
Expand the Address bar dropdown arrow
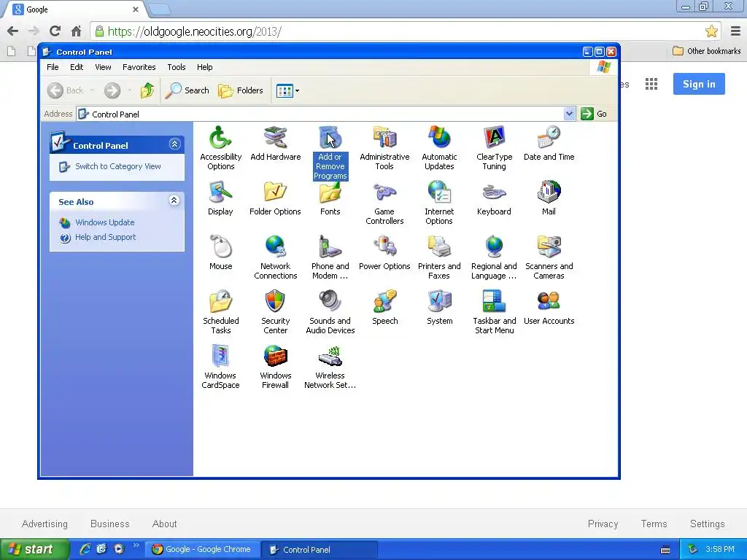569,114
